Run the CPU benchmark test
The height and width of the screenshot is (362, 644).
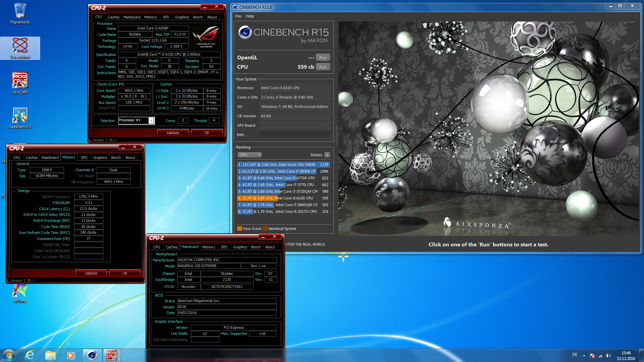[323, 67]
